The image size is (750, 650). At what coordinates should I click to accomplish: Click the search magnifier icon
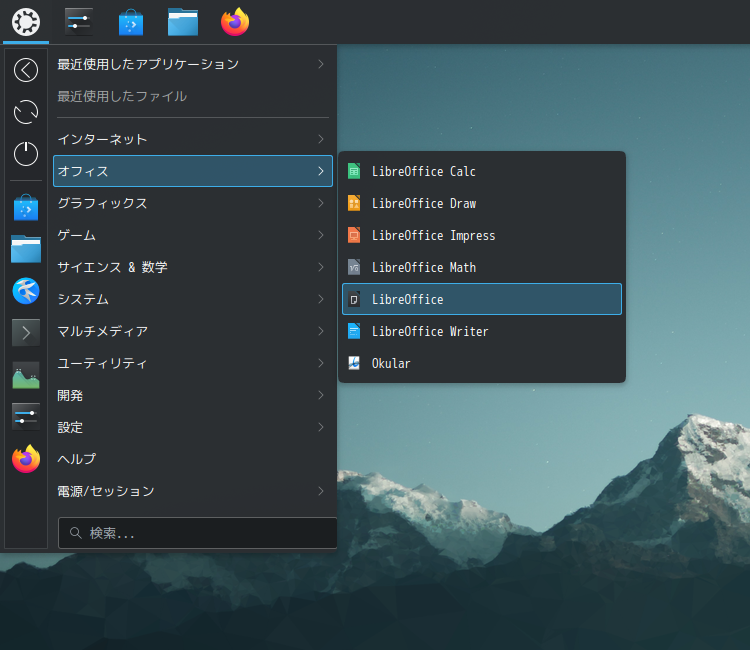(76, 533)
